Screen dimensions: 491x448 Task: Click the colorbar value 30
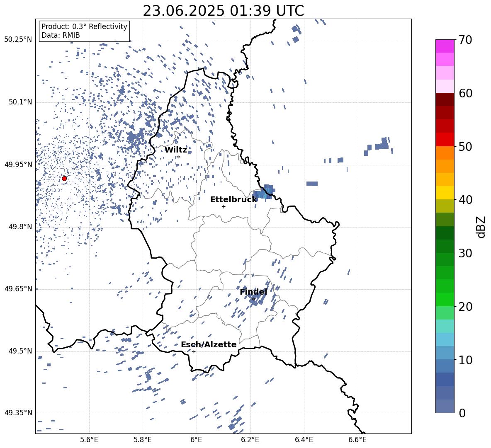[x=465, y=253]
